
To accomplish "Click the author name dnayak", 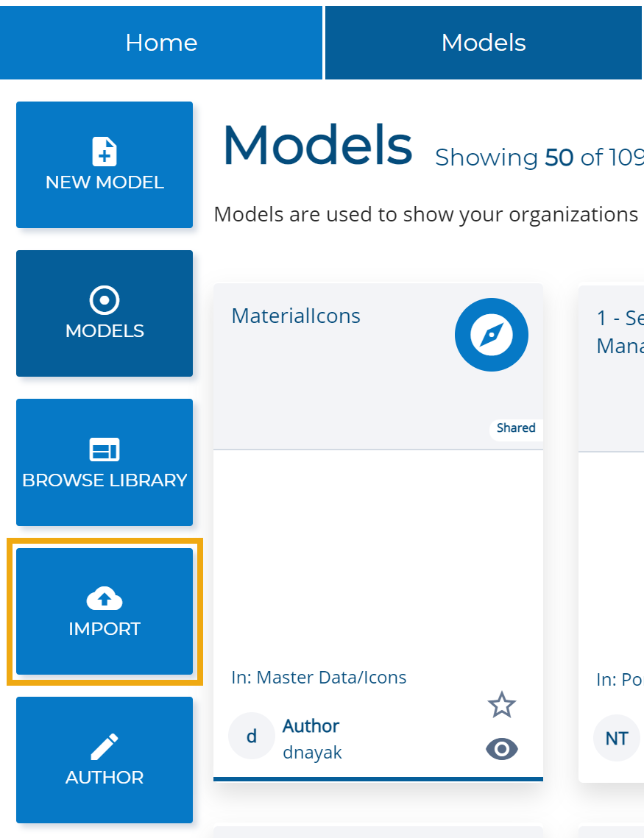I will coord(312,753).
